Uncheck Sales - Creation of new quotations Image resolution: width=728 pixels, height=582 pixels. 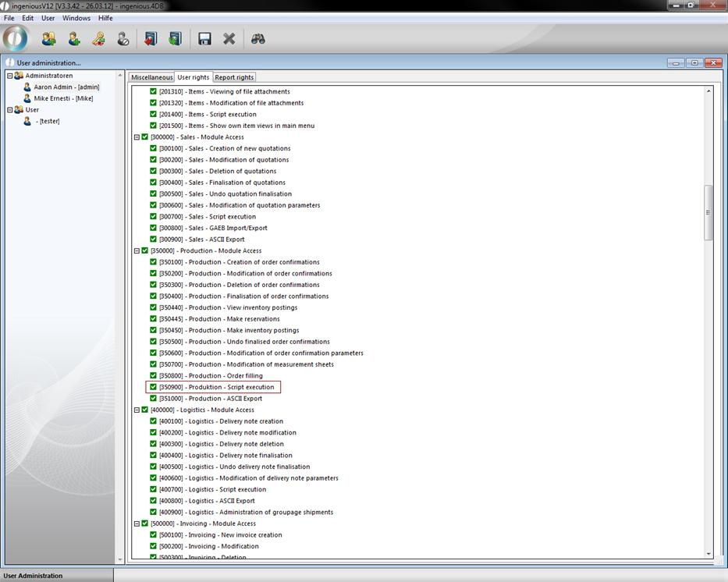(154, 148)
